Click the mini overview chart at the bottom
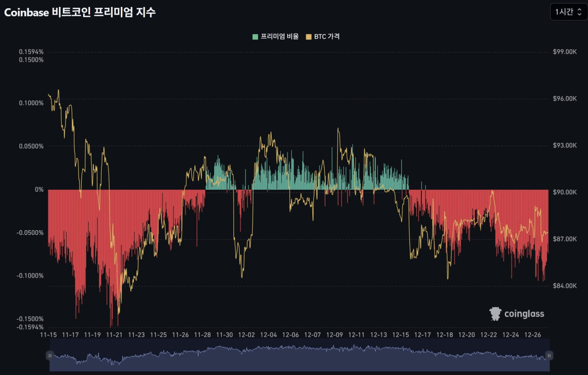 (x=299, y=355)
